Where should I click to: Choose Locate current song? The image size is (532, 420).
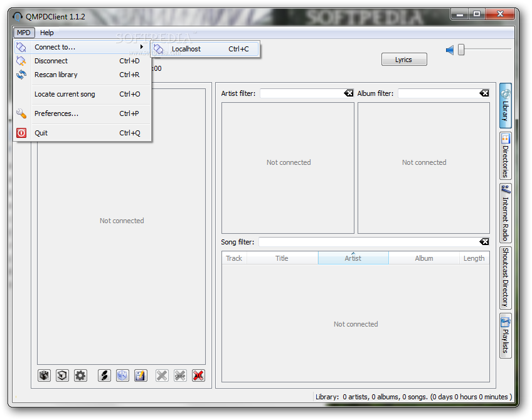click(x=82, y=94)
